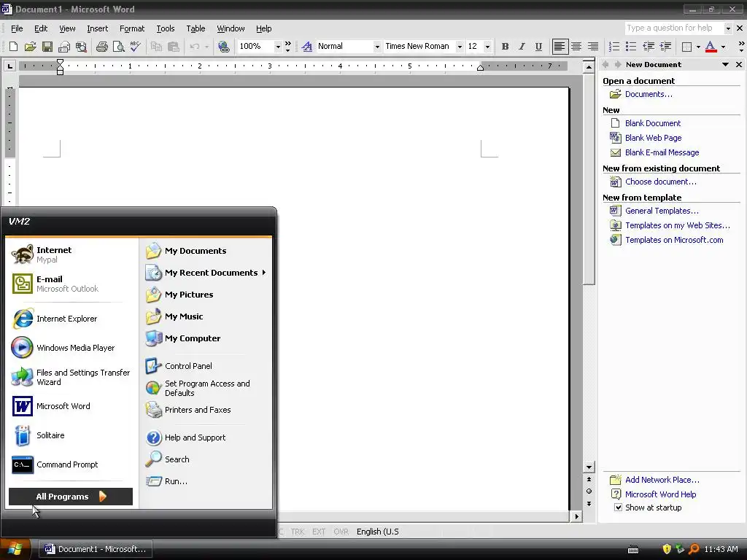Open the Insert menu

pyautogui.click(x=97, y=28)
